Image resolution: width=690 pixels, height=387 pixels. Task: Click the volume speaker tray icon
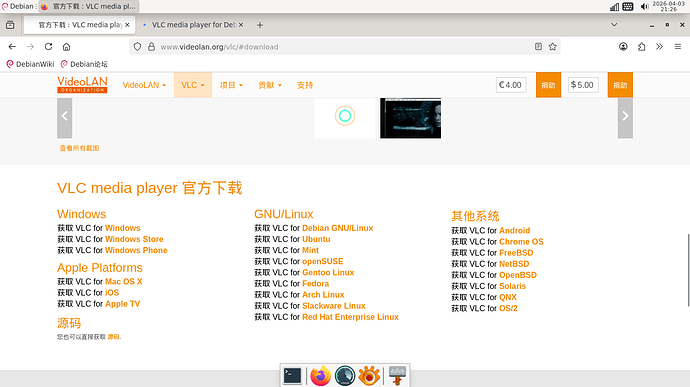645,7
